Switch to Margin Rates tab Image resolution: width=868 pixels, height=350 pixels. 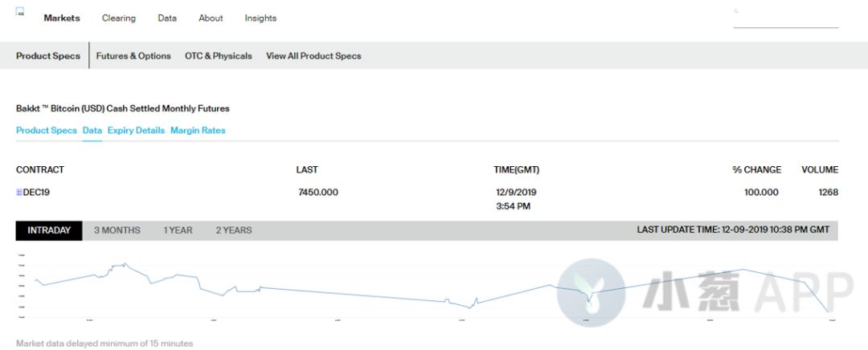[x=198, y=130]
